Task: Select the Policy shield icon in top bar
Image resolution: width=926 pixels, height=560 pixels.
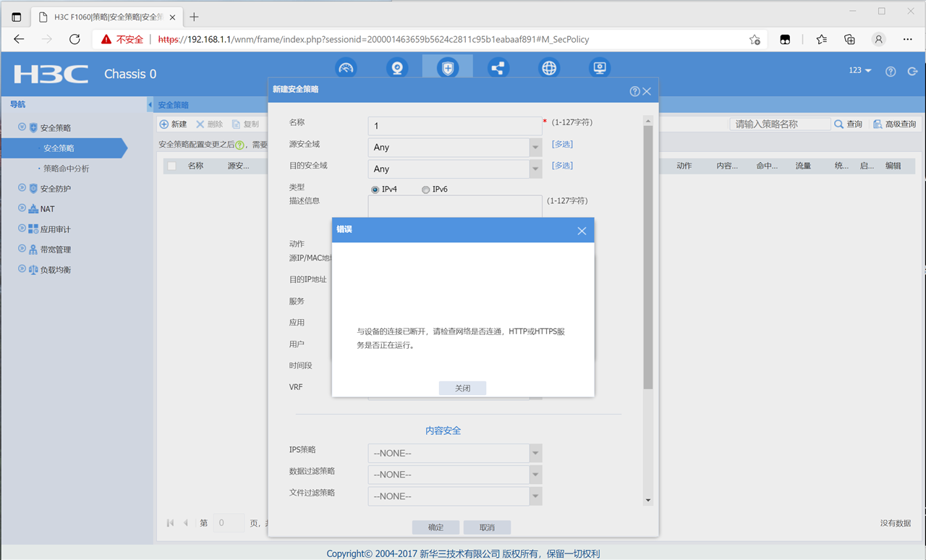Action: [x=448, y=68]
